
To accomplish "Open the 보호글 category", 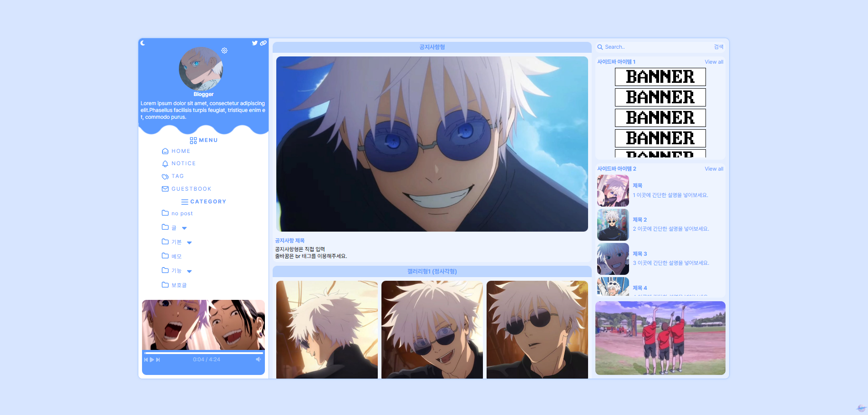I will 179,285.
